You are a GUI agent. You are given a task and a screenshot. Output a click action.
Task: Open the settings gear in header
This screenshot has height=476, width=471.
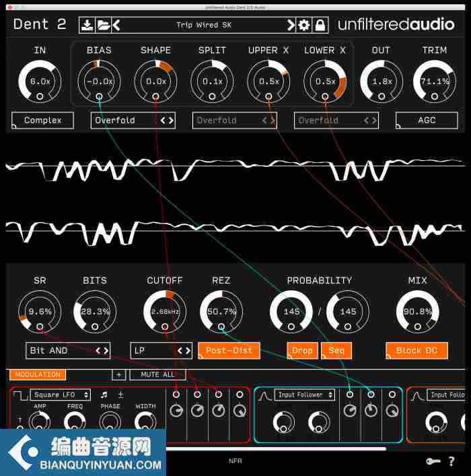click(303, 25)
